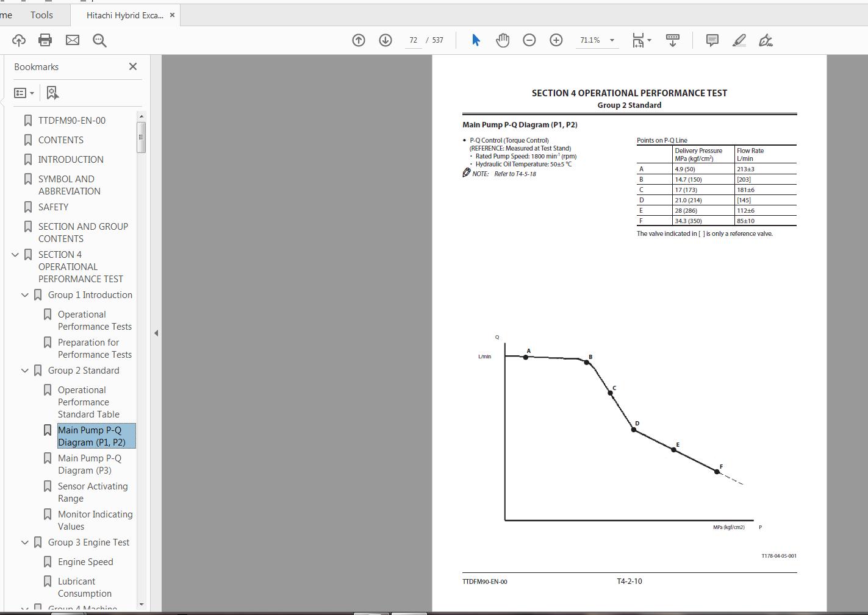Click the bookmark icon beside Sensor Activating Range
Image resolution: width=868 pixels, height=615 pixels.
pyautogui.click(x=48, y=486)
